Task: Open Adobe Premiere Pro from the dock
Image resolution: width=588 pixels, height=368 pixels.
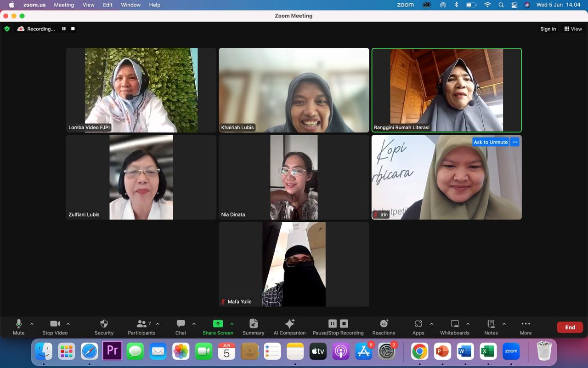Action: click(112, 351)
